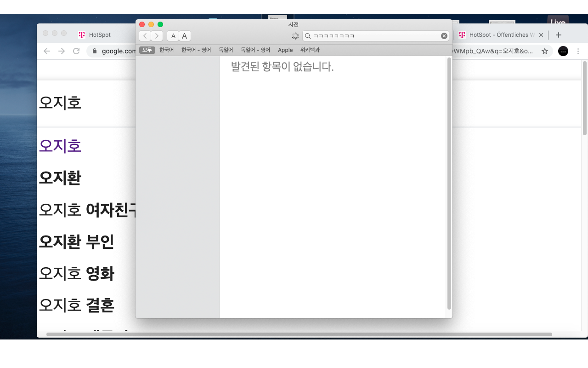
Task: Click Chrome's horizontal page scrollbar
Action: pos(299,334)
